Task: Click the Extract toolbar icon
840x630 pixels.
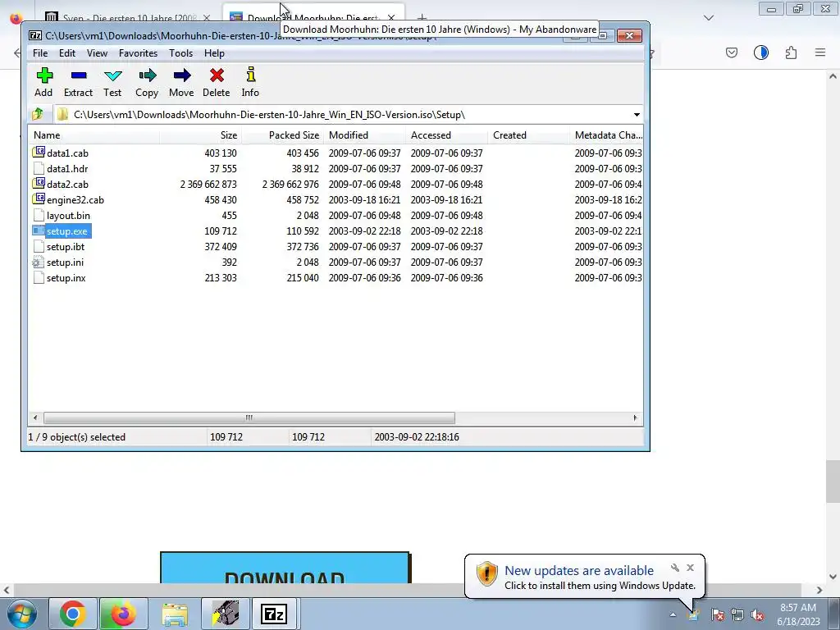Action: tap(78, 82)
